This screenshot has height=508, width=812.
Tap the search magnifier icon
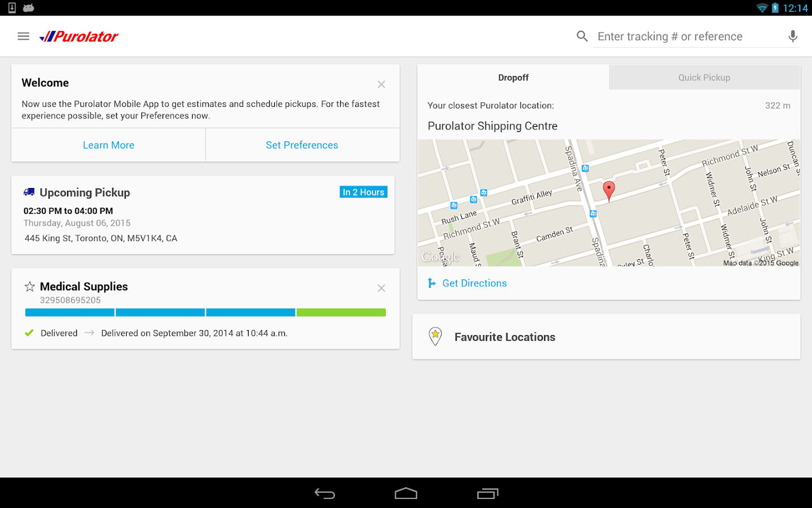[x=582, y=37]
